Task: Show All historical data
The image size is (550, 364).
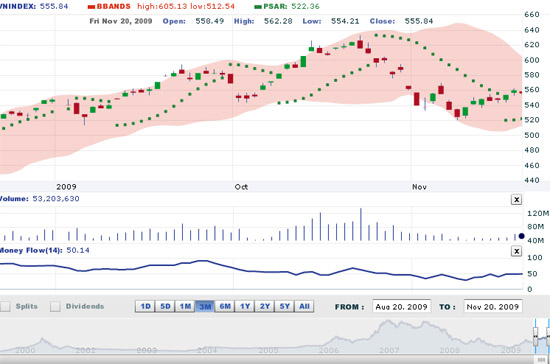Action: click(304, 306)
